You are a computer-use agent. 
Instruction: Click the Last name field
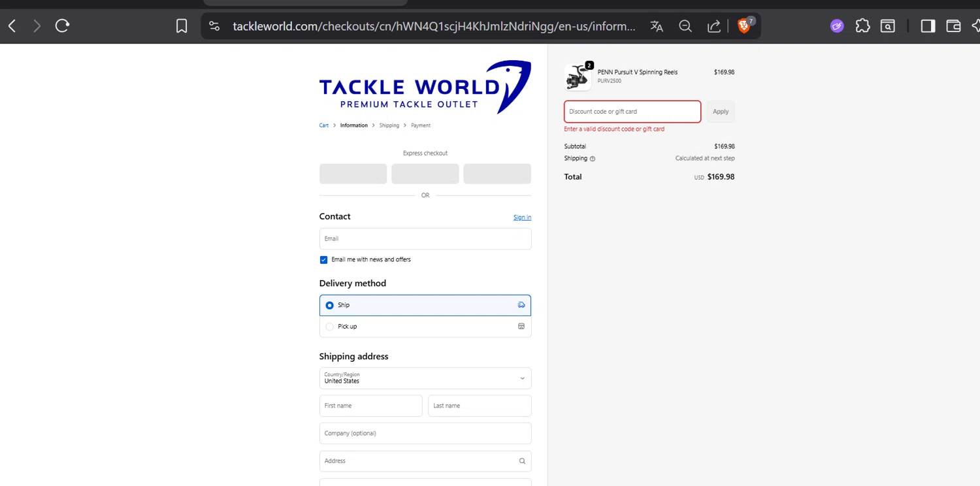[x=480, y=406]
